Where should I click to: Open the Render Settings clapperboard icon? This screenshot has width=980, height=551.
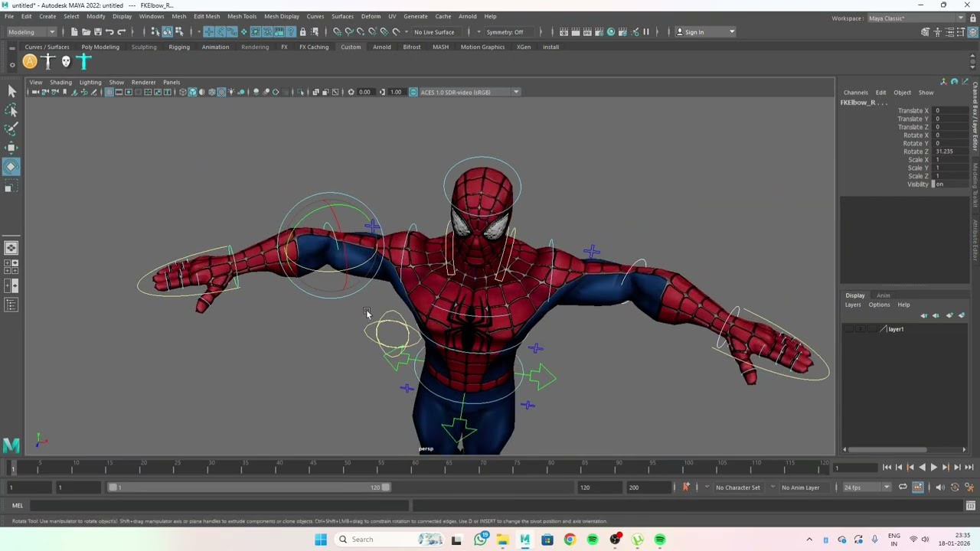tap(599, 31)
